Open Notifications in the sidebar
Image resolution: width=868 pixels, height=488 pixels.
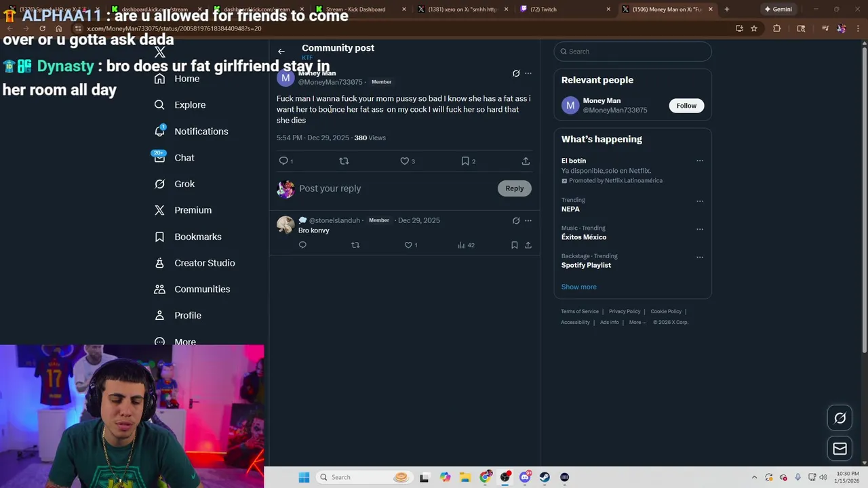coord(191,131)
